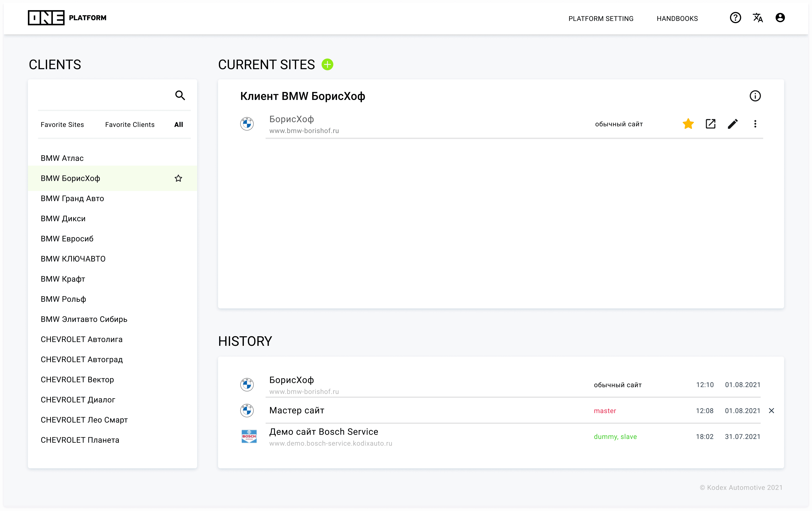Unfavorite БорисХоф site via the yellow star
Viewport: 812px width, 511px height.
(x=688, y=124)
